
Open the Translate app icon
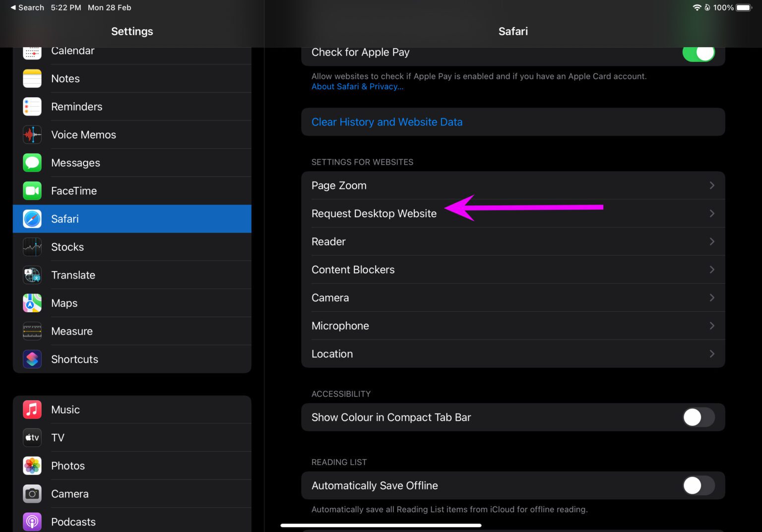click(x=32, y=275)
